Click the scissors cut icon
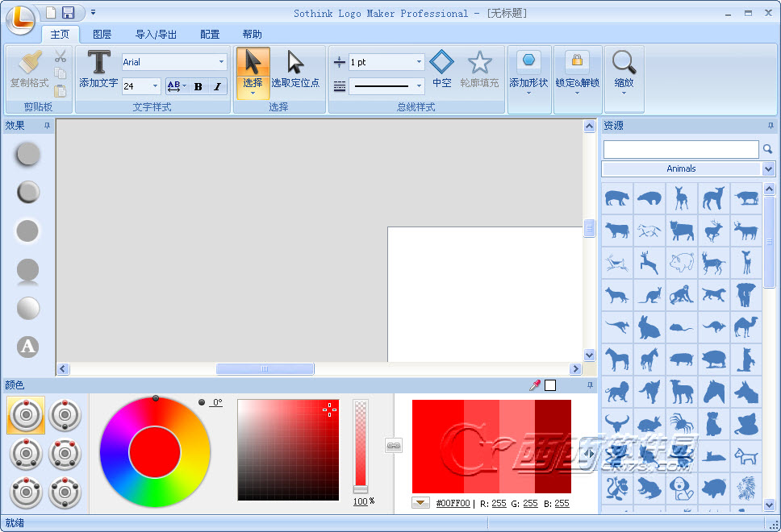Viewport: 781px width, 532px height. (x=61, y=56)
